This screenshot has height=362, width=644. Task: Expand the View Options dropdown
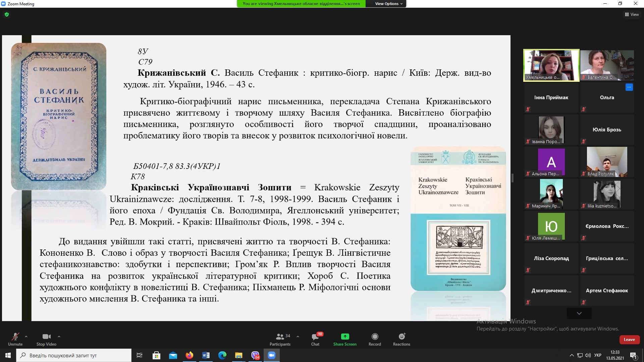(389, 4)
